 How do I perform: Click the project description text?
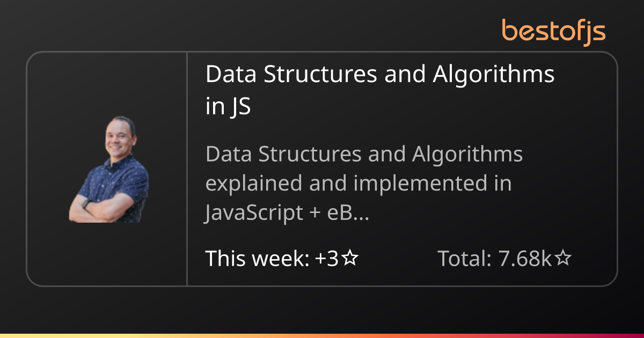tap(364, 184)
